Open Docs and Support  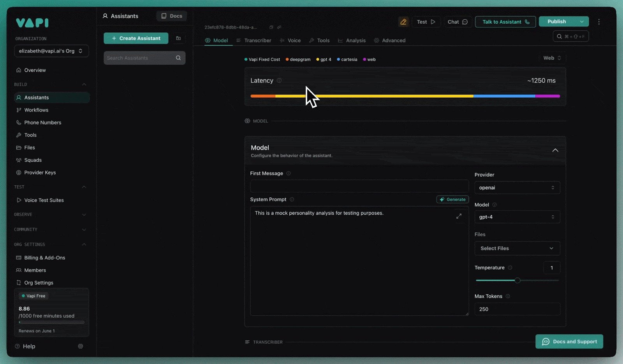click(569, 341)
